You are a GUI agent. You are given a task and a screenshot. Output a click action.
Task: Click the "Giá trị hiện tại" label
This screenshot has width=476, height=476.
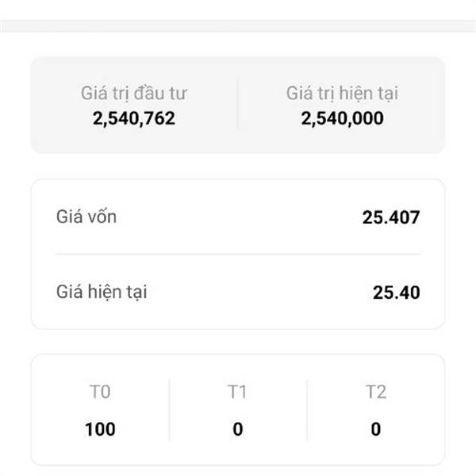point(342,94)
